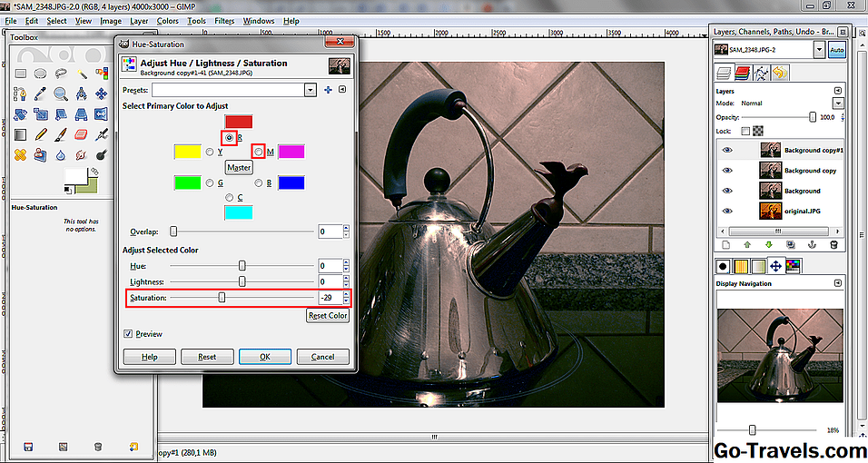Anchor the floating layer with anchor icon

[x=811, y=245]
